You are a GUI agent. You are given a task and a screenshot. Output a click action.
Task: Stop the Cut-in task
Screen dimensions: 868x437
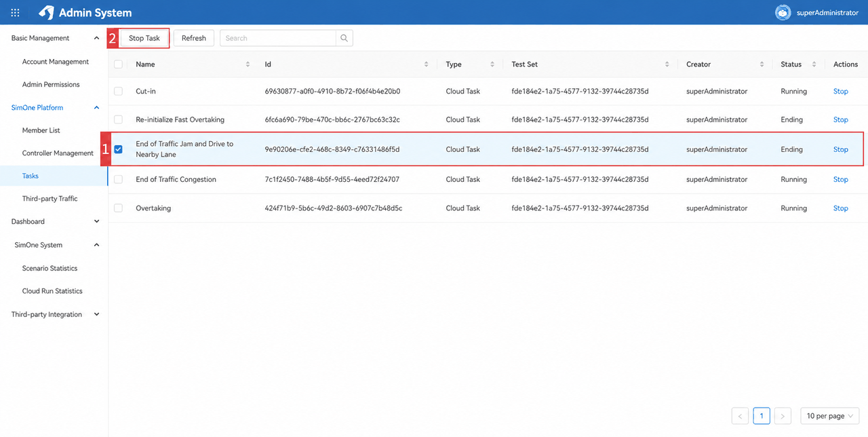tap(841, 91)
